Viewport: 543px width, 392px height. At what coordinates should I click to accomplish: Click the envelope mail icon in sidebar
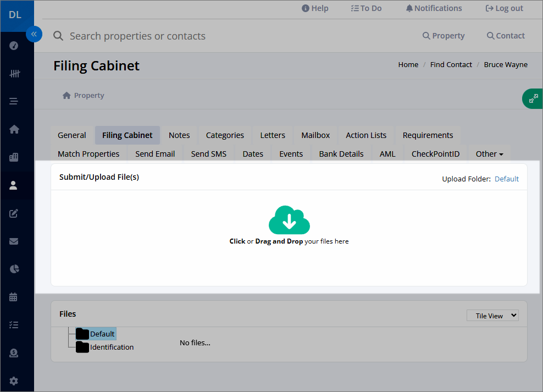pos(14,241)
